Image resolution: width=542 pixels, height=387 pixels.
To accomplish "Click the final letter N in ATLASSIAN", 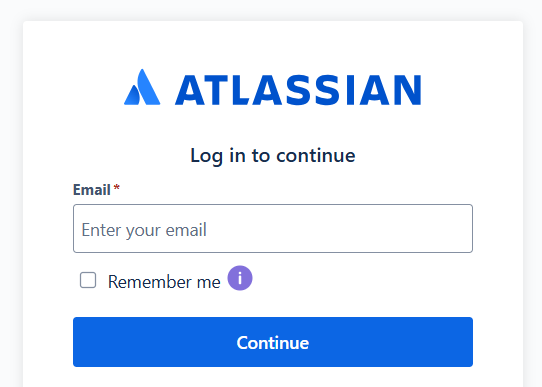I will tap(407, 90).
